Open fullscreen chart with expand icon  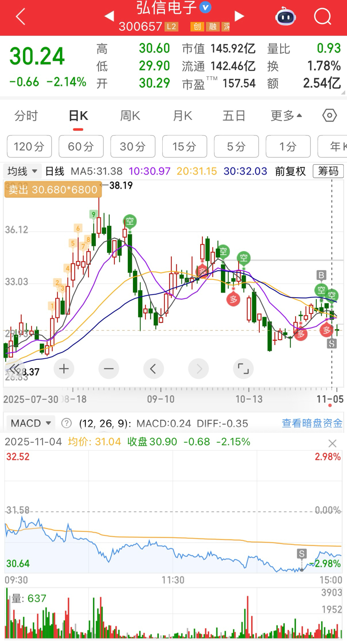pos(243,369)
